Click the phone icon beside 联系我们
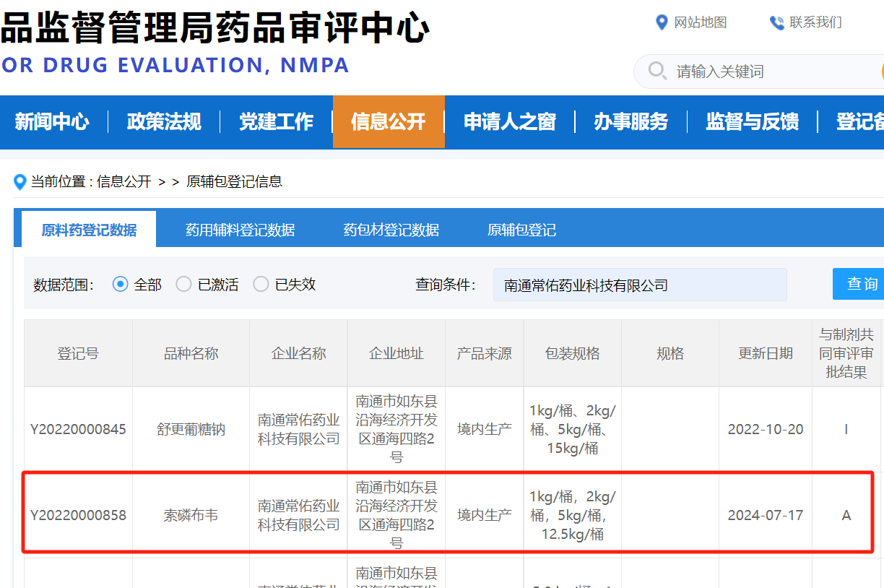 coord(777,22)
